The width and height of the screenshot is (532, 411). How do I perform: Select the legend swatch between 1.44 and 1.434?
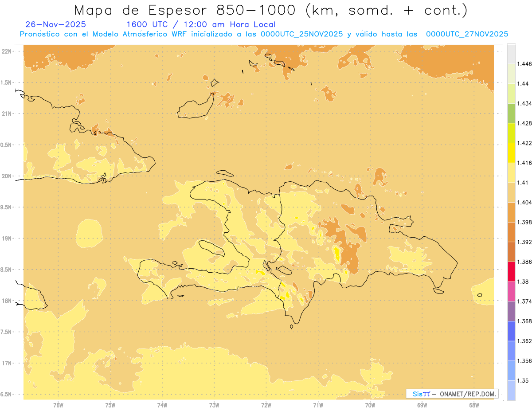[511, 94]
